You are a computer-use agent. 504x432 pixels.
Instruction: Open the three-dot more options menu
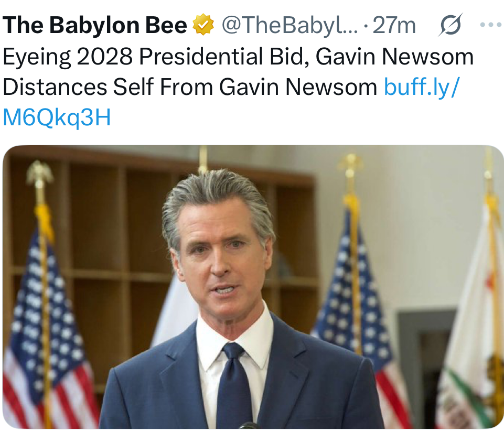pos(490,25)
